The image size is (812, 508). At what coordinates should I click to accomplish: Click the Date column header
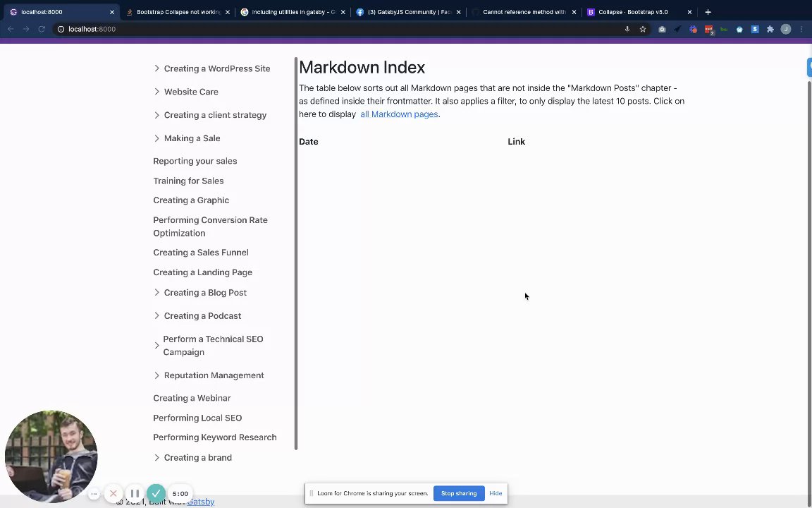pos(308,142)
